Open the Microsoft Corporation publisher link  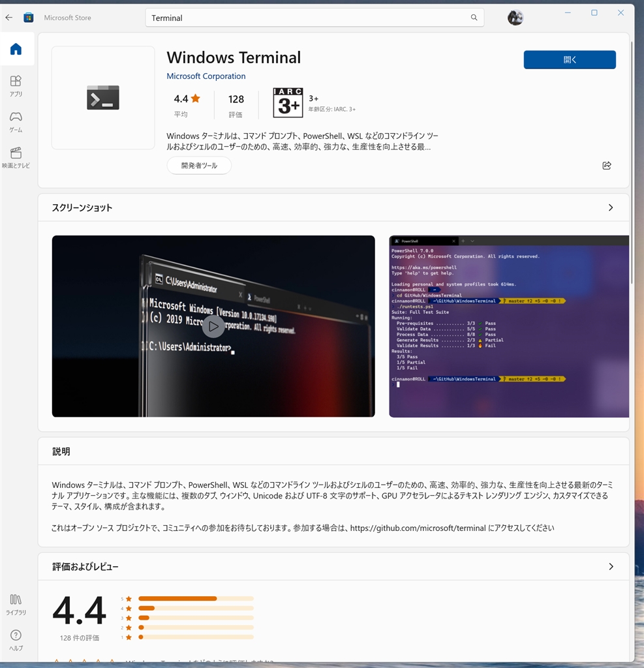[x=206, y=76]
